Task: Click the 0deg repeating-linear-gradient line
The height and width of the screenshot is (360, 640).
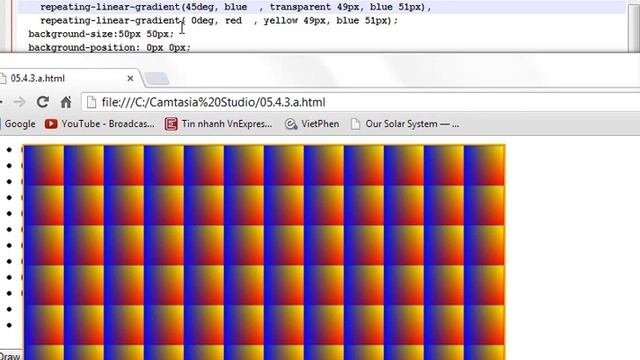Action: tap(219, 20)
